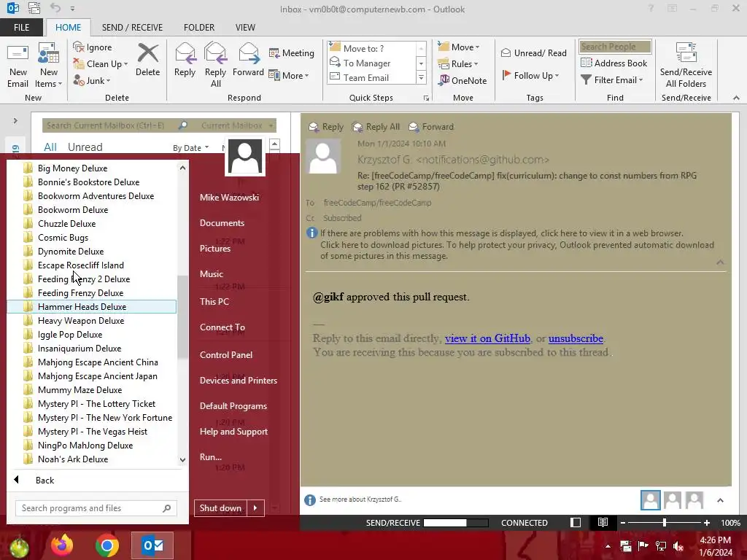Open the Address Book
This screenshot has height=560, width=747.
pyautogui.click(x=614, y=63)
